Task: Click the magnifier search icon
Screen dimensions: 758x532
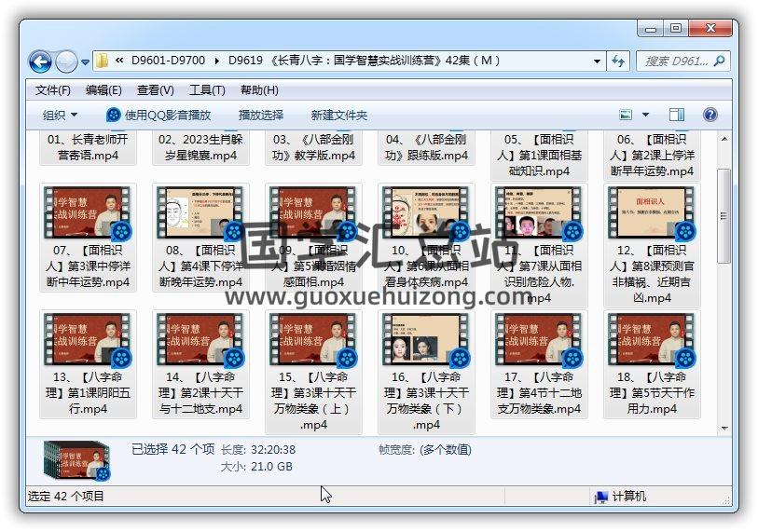Action: 720,61
